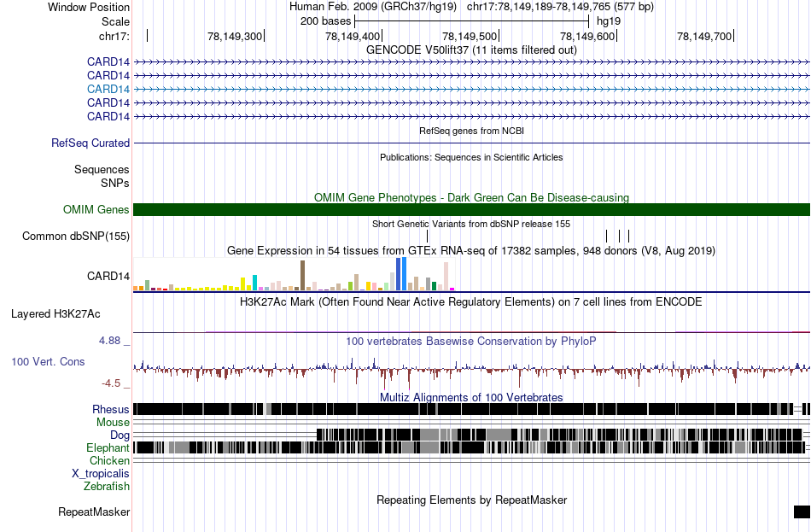Click the GENCODE V50lift37 track title
811x532 pixels.
(471, 50)
